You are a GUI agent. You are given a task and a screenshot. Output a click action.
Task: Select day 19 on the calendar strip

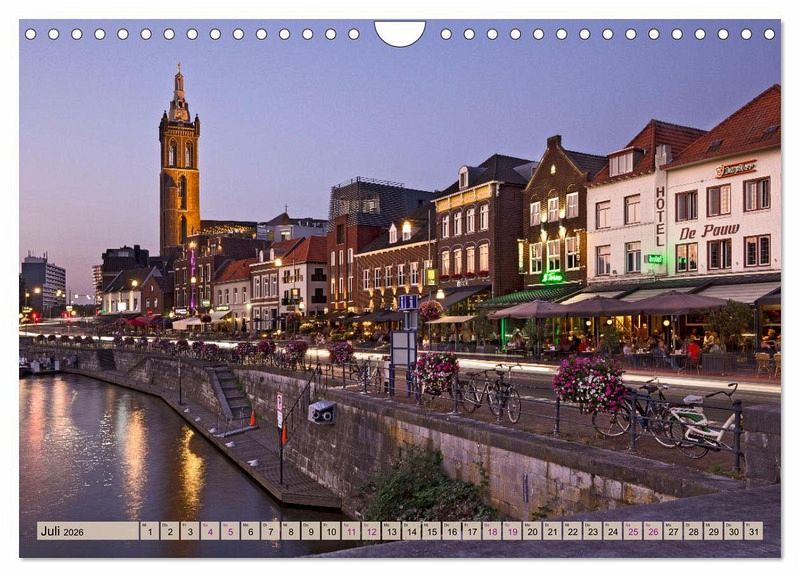tap(511, 531)
